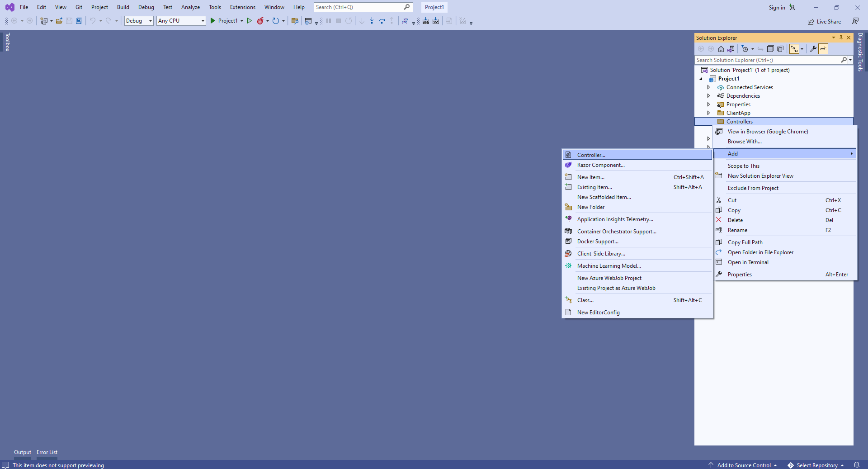Image resolution: width=868 pixels, height=469 pixels.
Task: Click Collapse All icon in Solution Explorer
Action: click(770, 49)
